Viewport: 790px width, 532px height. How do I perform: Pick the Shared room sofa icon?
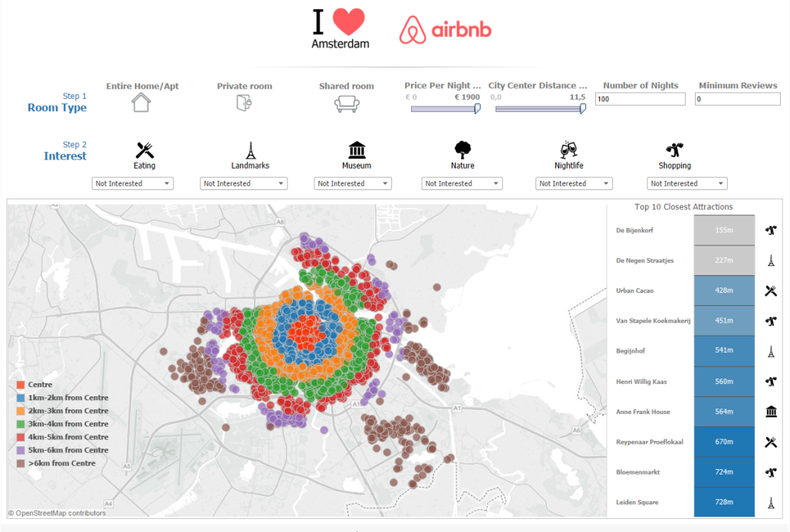pyautogui.click(x=347, y=103)
